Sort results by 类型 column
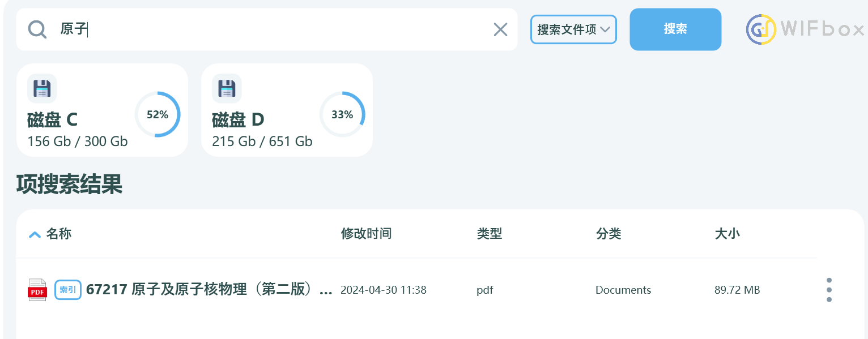This screenshot has width=868, height=339. tap(490, 233)
